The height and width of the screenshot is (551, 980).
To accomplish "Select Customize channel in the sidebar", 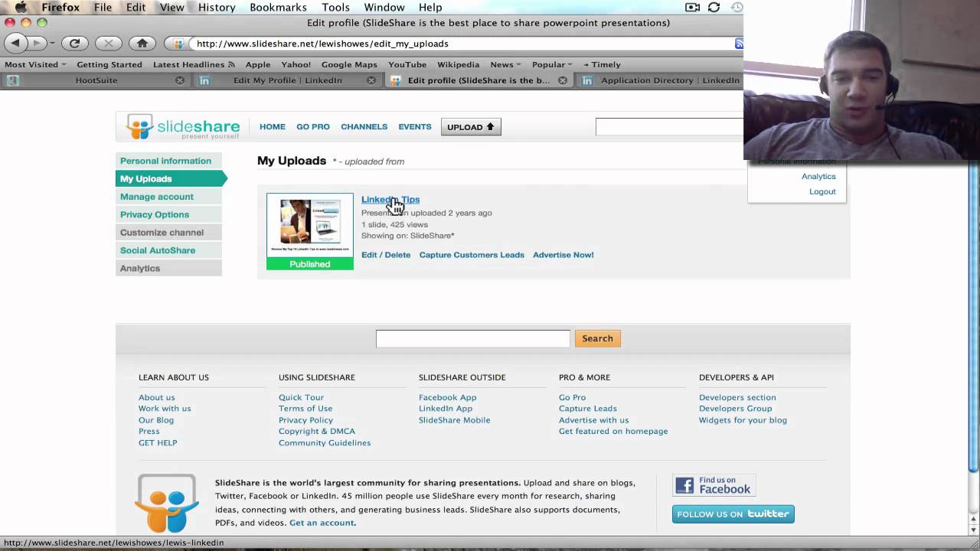I will pos(168,233).
